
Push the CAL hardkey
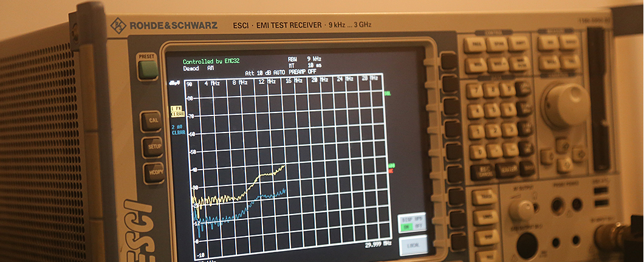pos(152,121)
